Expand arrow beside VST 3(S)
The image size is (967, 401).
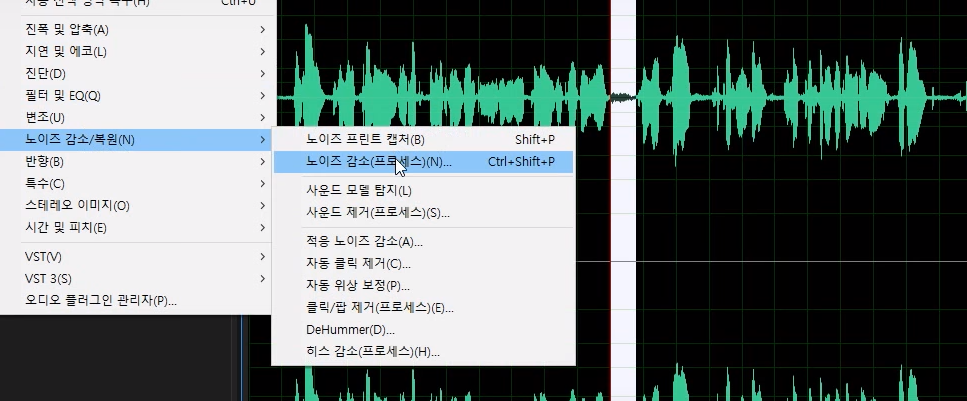click(x=263, y=279)
